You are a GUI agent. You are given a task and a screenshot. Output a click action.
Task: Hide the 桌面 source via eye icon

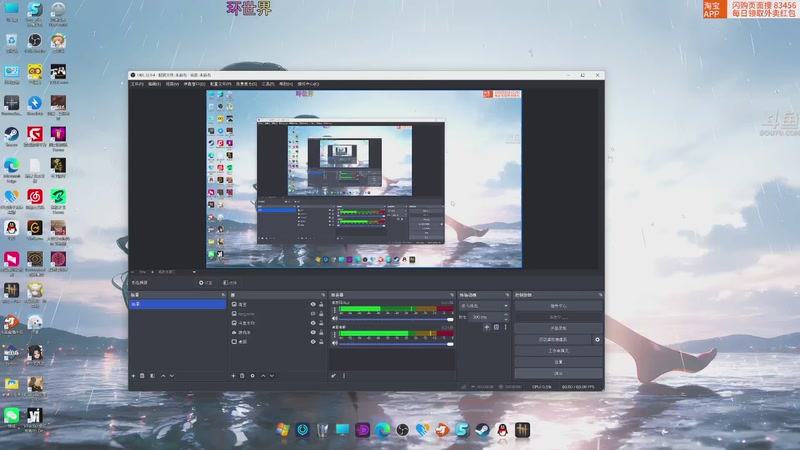(313, 341)
